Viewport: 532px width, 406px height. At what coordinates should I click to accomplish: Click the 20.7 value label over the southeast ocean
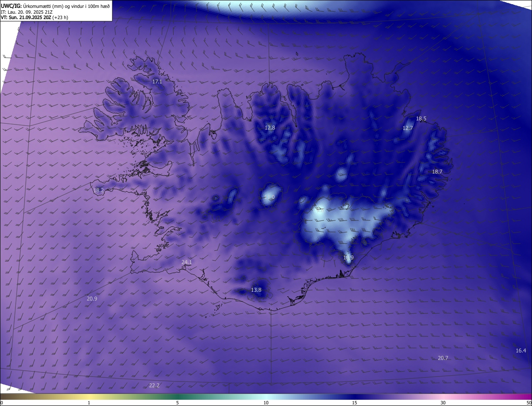coord(443,358)
